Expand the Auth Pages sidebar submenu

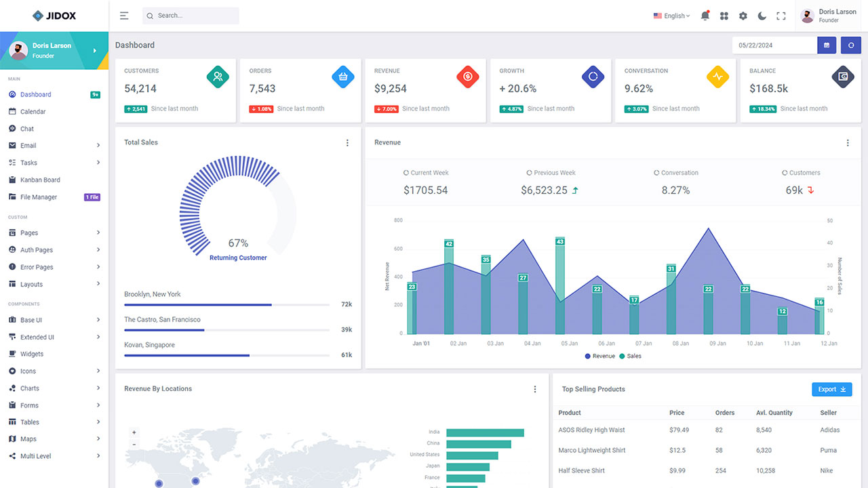(54, 250)
